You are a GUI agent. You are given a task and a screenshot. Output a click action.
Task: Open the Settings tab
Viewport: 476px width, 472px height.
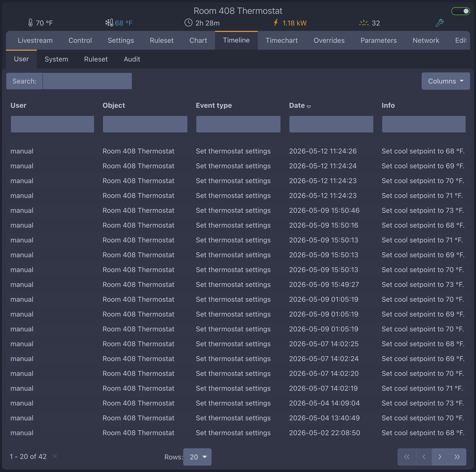pos(121,40)
